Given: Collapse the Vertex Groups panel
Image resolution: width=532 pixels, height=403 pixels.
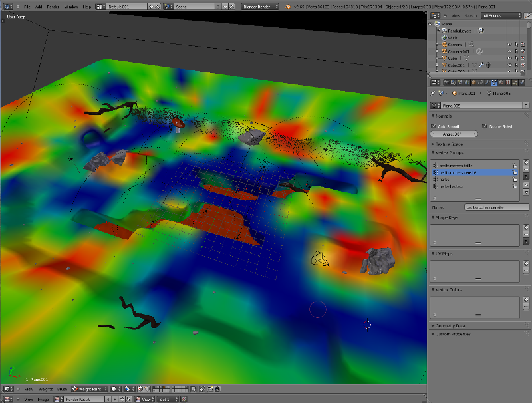Looking at the screenshot, I should point(433,153).
